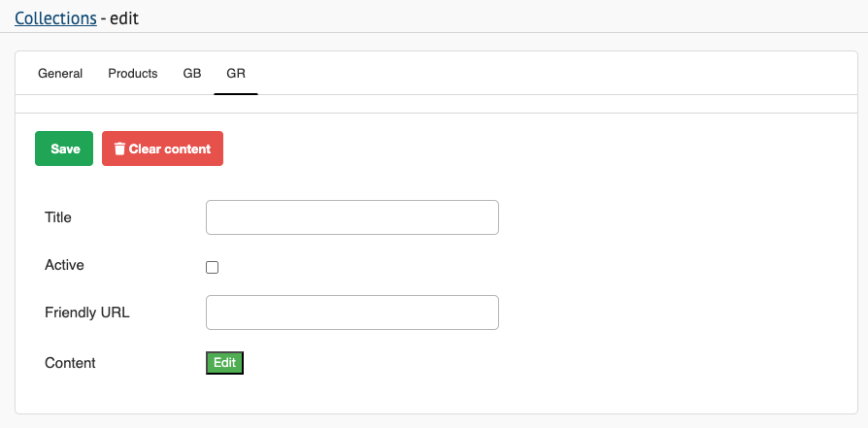Open the Products tab
The image size is (868, 428).
tap(133, 74)
